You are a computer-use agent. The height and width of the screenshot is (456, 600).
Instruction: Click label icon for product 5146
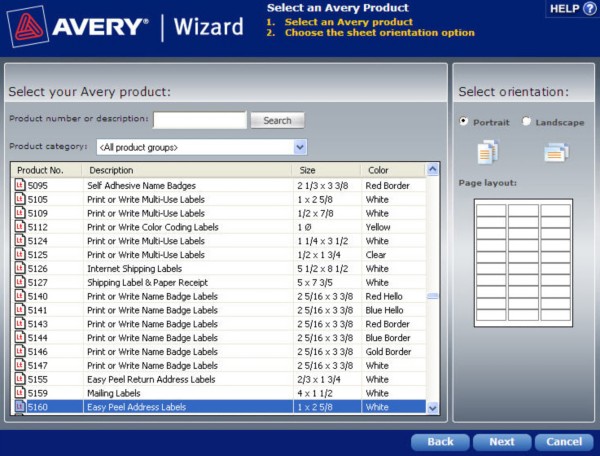[x=20, y=351]
